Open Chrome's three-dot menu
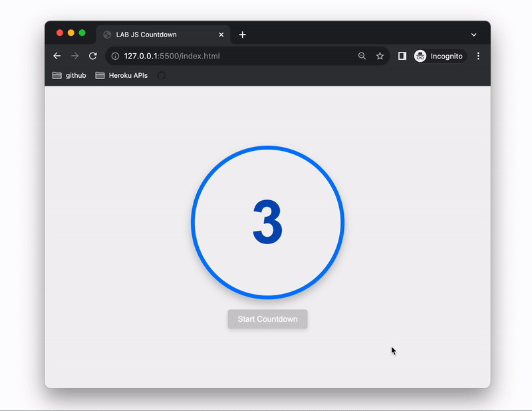The image size is (532, 411). (x=478, y=56)
